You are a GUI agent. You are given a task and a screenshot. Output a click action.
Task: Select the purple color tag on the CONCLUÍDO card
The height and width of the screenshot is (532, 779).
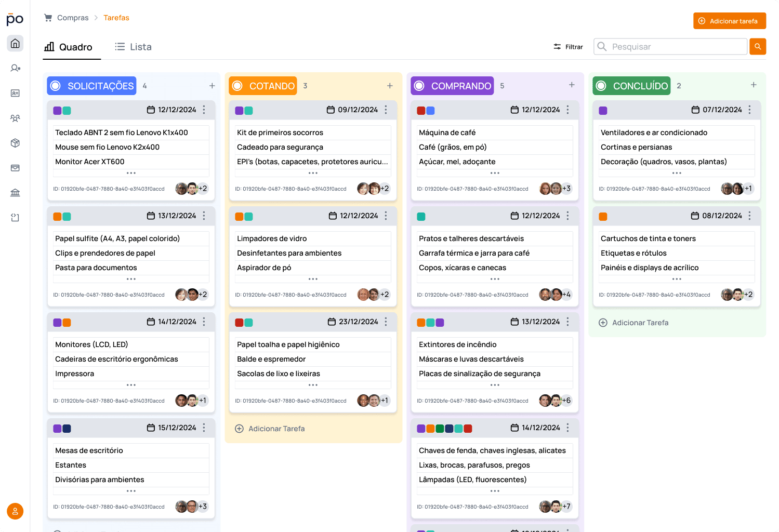pos(603,110)
